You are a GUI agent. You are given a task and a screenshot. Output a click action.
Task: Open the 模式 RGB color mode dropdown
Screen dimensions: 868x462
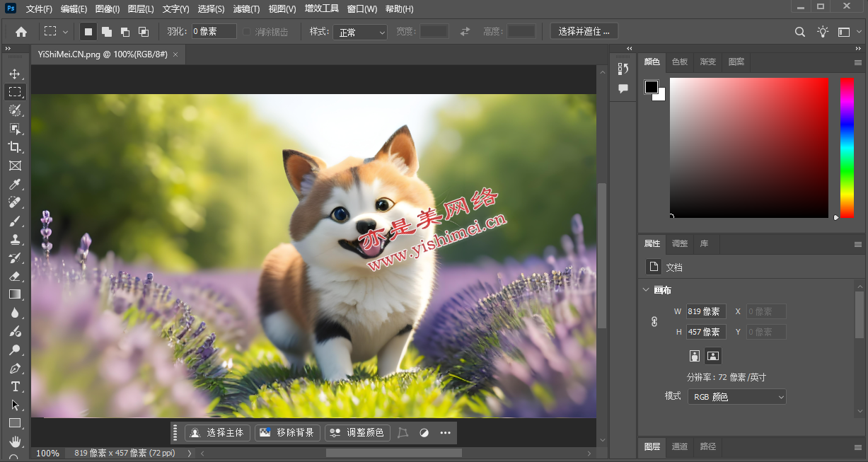(x=736, y=397)
